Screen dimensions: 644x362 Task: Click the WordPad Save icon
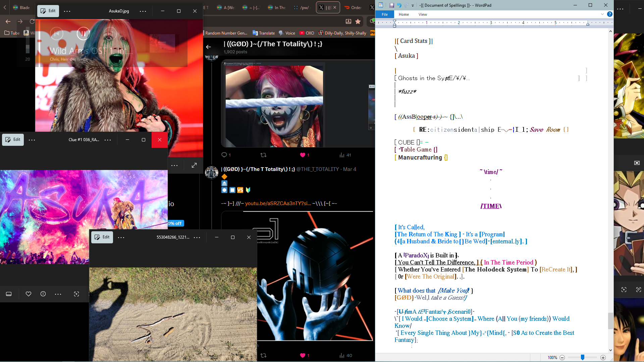(391, 5)
